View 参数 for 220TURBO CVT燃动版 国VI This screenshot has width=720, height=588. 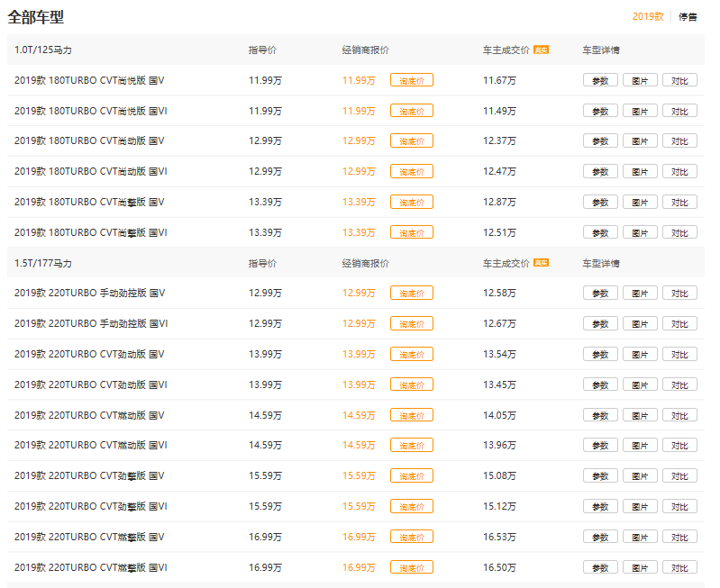click(600, 446)
